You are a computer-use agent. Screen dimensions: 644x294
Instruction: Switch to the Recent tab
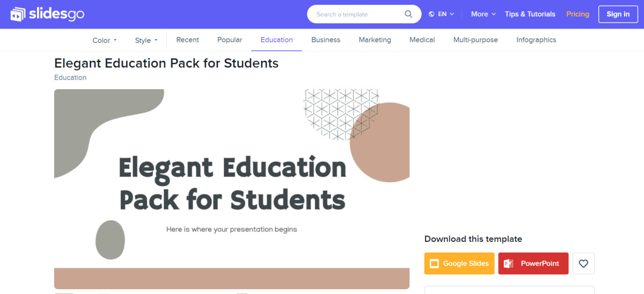pos(187,40)
